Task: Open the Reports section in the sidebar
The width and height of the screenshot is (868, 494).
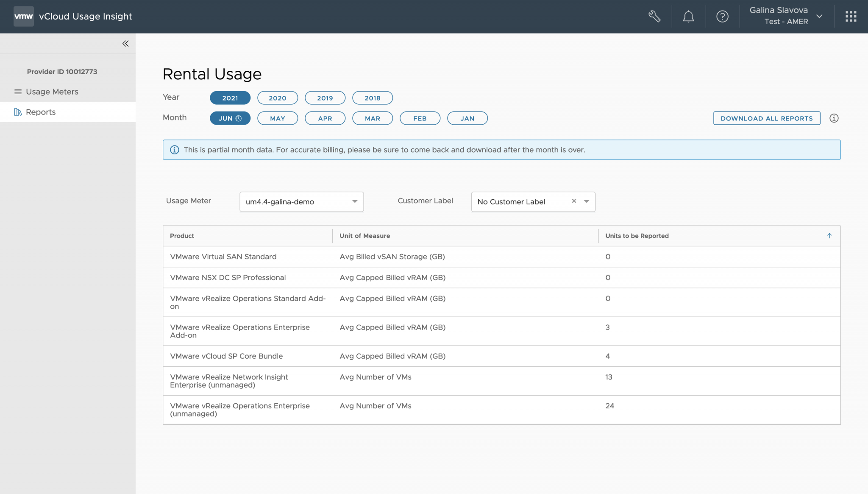Action: [x=40, y=112]
